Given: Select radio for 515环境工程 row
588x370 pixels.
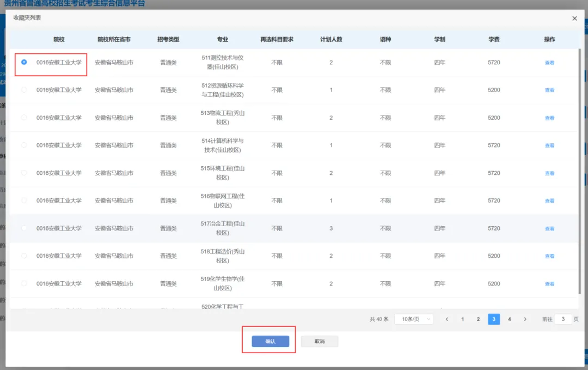Looking at the screenshot, I should coord(24,173).
